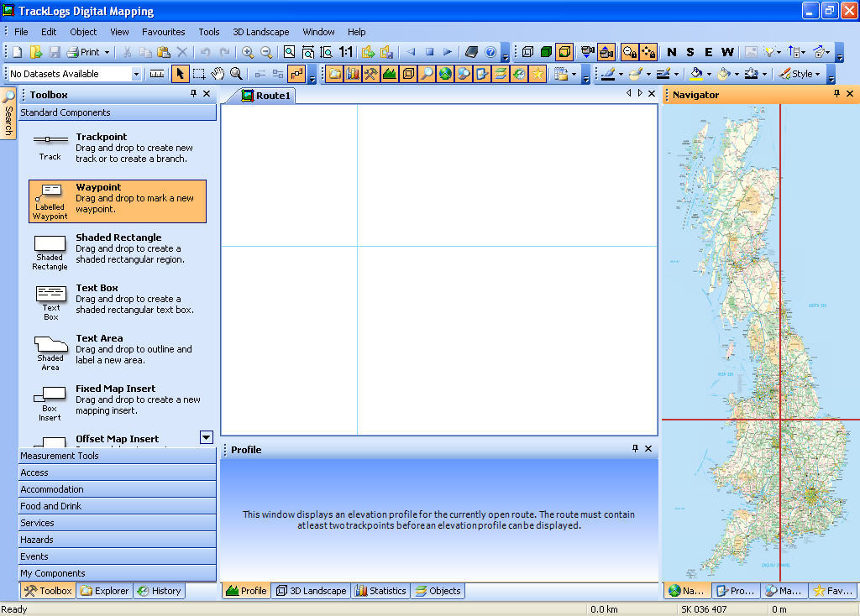Click the Zoom Out magnifier icon

[266, 52]
